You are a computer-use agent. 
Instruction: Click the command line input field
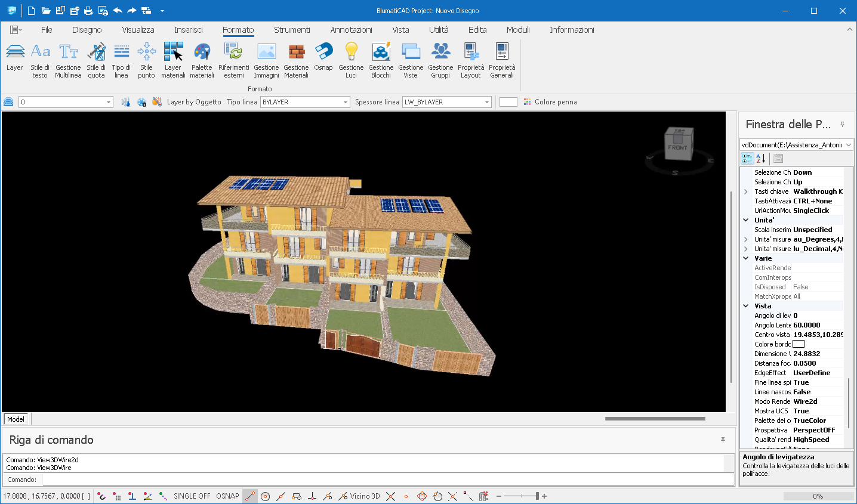coord(388,480)
